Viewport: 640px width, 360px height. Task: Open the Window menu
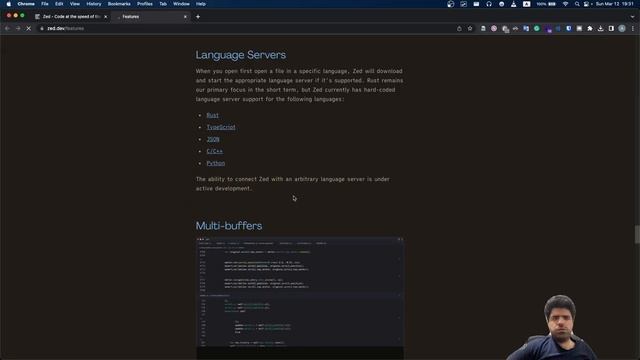pos(181,4)
